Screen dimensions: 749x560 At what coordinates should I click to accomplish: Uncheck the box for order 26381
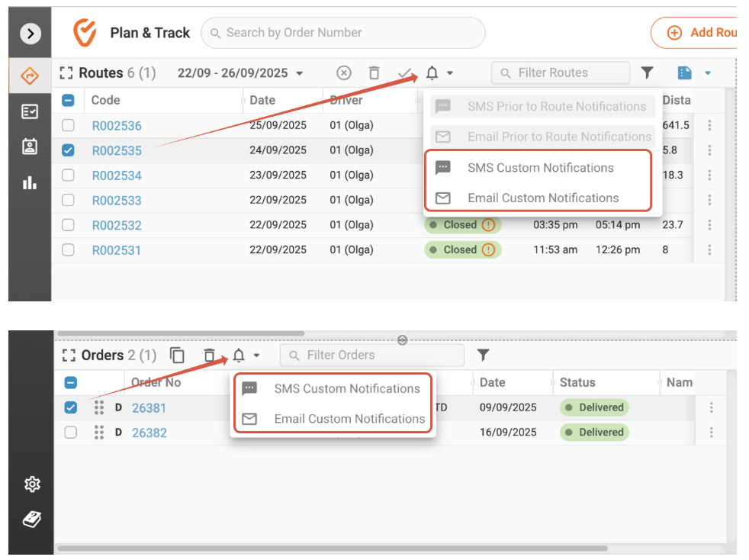[71, 407]
